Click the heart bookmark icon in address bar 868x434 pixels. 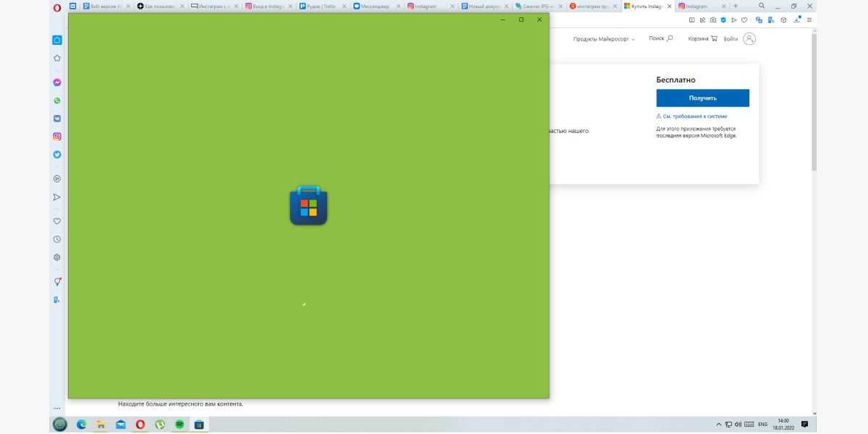(744, 20)
